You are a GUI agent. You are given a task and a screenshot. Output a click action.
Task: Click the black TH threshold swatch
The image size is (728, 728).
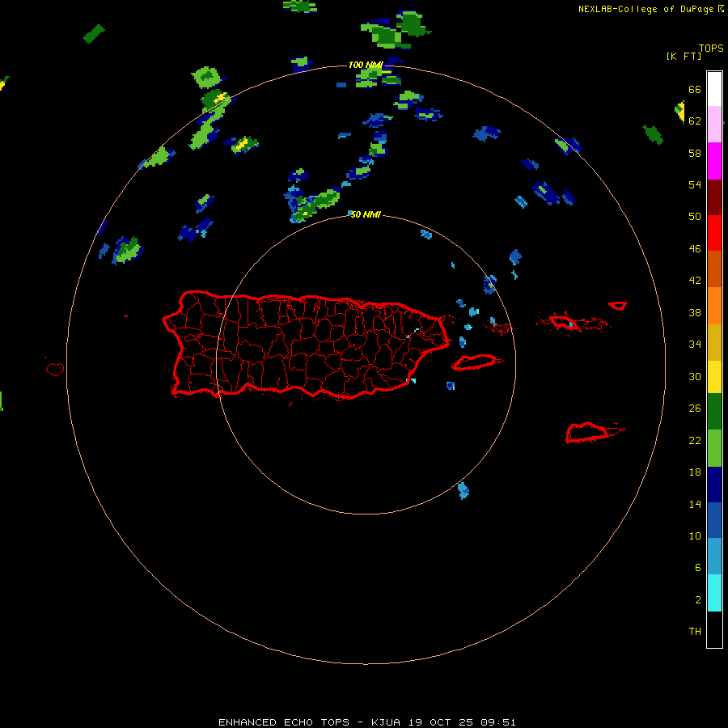point(714,629)
